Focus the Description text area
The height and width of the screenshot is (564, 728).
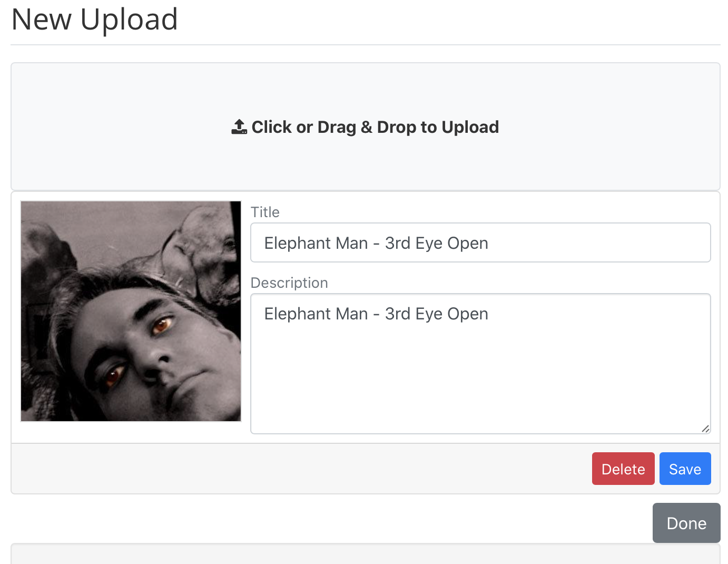(480, 364)
